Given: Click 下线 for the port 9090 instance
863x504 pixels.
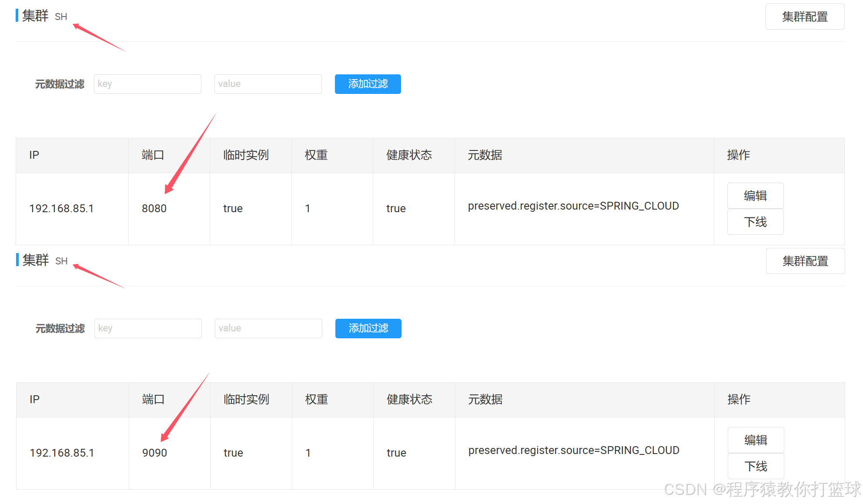Looking at the screenshot, I should tap(756, 467).
